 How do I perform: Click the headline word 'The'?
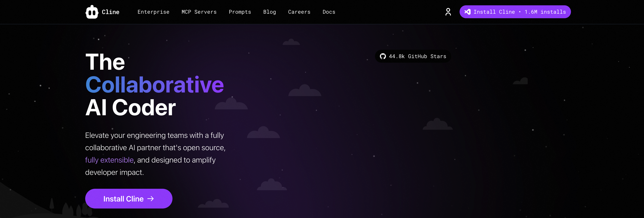(x=105, y=62)
